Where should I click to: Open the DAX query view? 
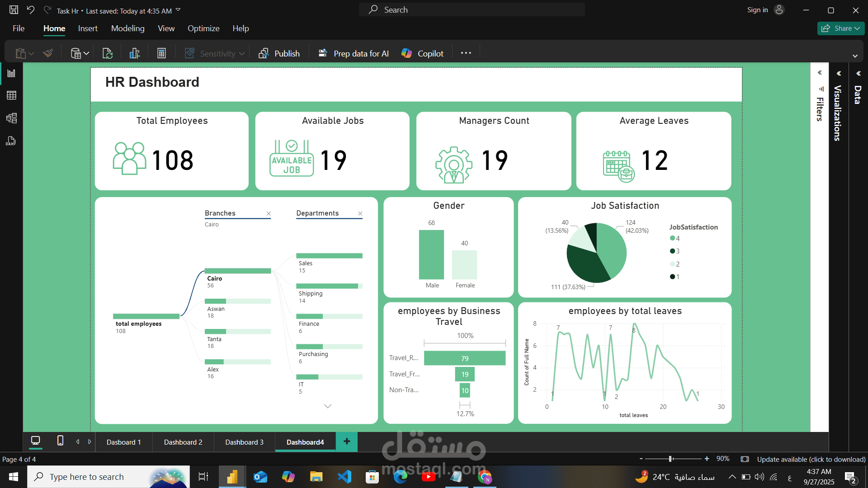[x=11, y=141]
